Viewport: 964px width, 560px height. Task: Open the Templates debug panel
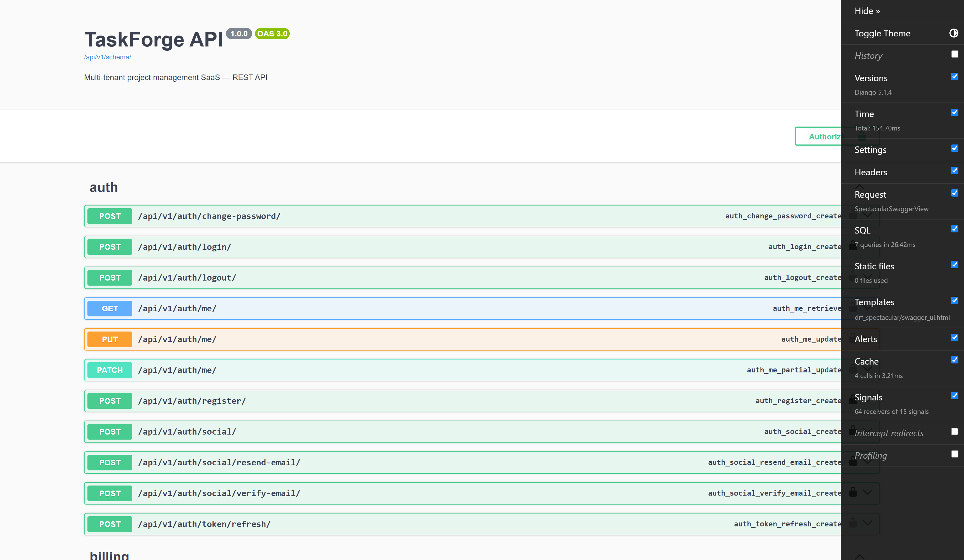874,302
